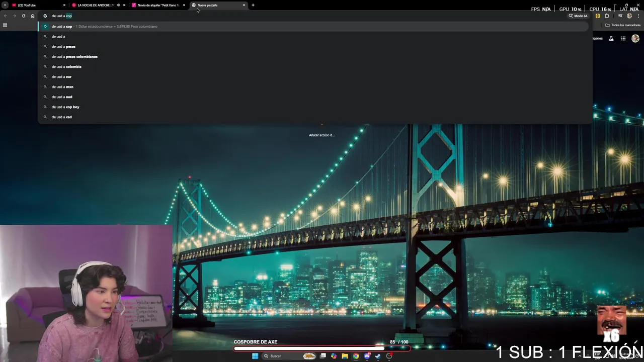Close the Nueva pestaña tab
Image resolution: width=644 pixels, height=362 pixels.
pos(244,5)
